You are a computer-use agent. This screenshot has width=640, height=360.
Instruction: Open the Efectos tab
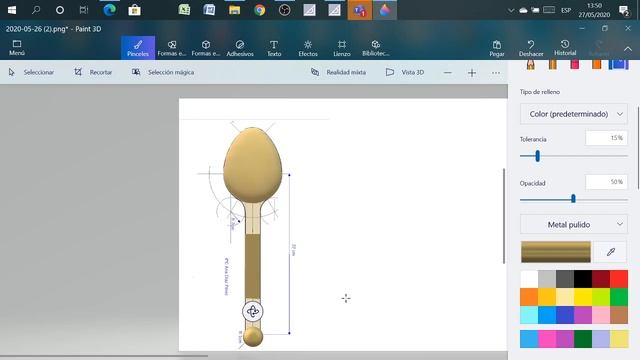point(308,48)
